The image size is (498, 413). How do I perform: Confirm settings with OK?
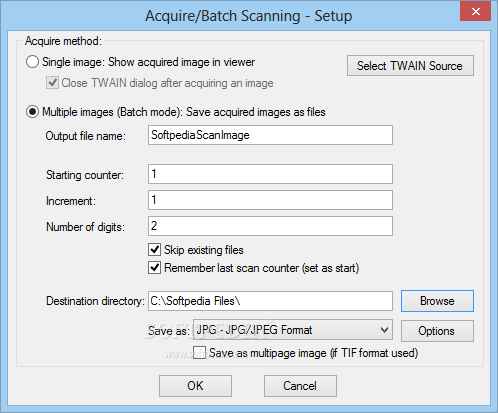point(195,386)
